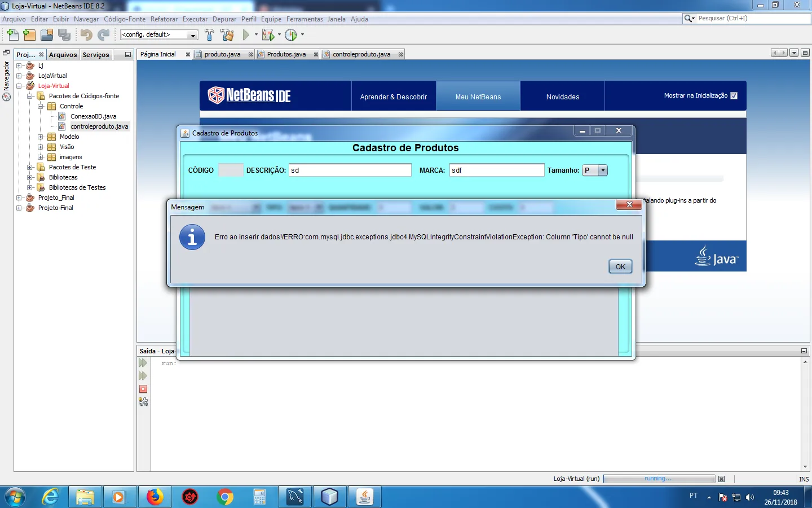
Task: Close the Página Inicial tab with its x
Action: point(188,55)
